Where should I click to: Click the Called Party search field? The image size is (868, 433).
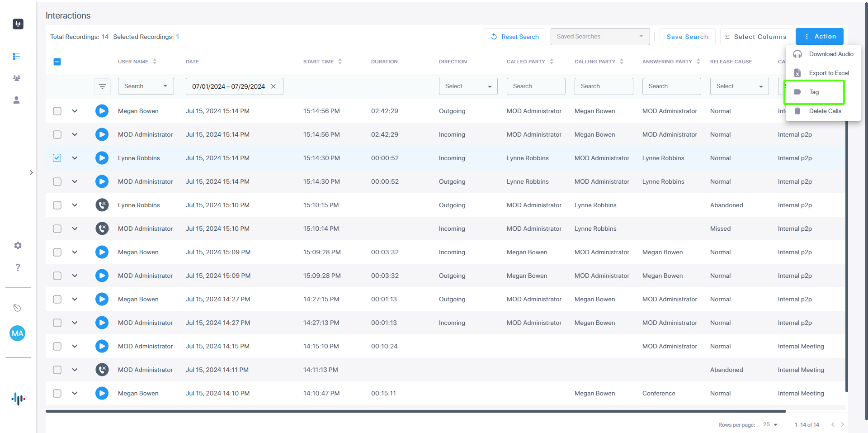[535, 86]
